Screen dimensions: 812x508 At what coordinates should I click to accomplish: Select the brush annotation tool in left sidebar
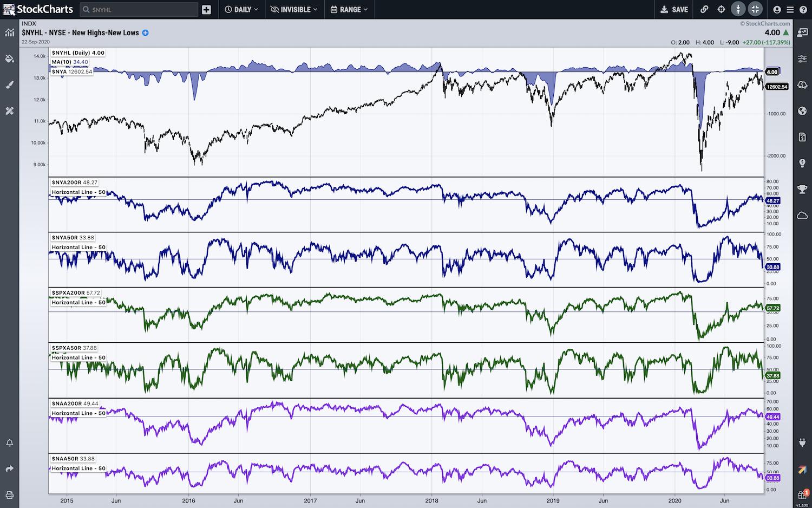[9, 84]
